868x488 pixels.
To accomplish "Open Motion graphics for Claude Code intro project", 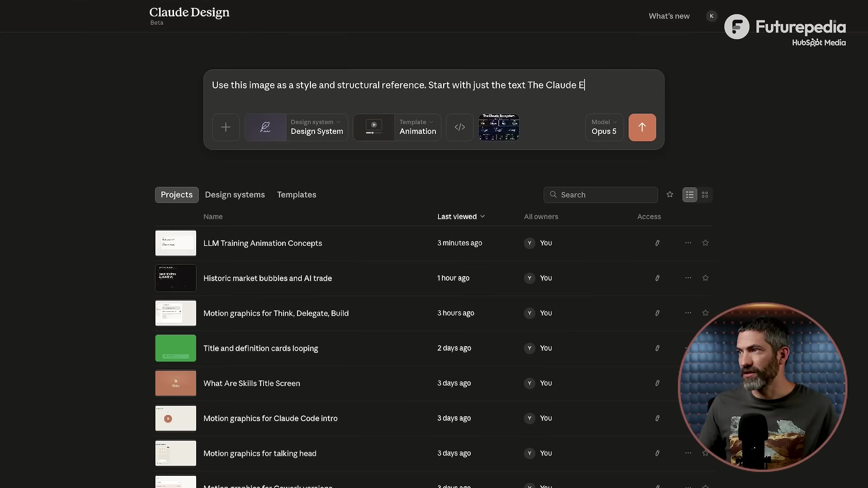I will (x=270, y=418).
